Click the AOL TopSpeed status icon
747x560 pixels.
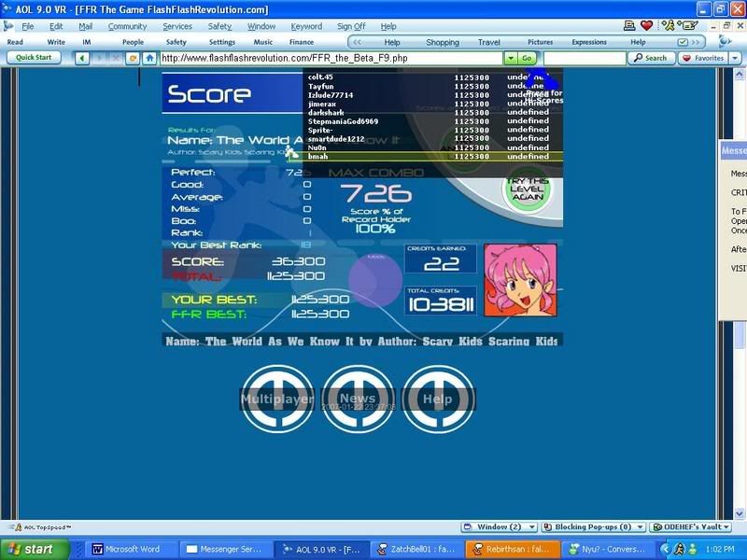[18, 527]
